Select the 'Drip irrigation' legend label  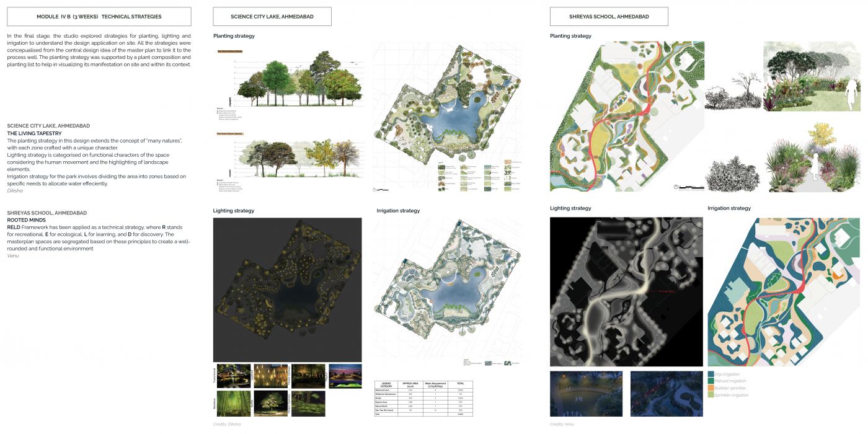coord(728,374)
